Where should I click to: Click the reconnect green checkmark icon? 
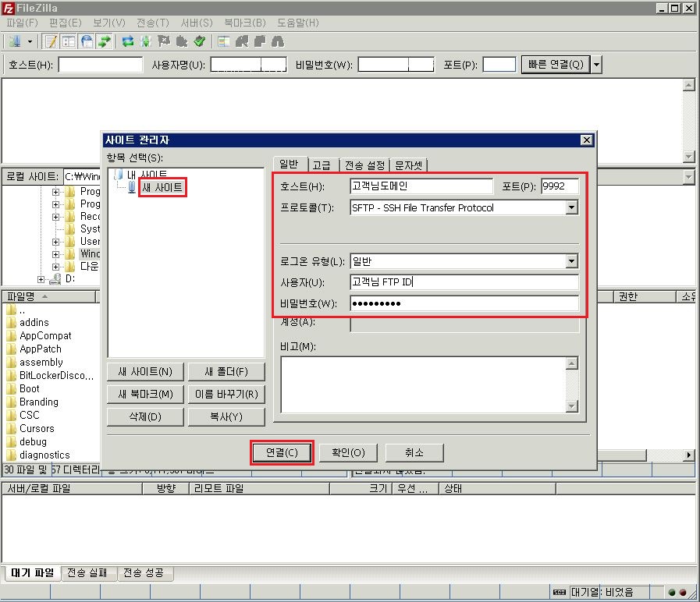pos(200,41)
